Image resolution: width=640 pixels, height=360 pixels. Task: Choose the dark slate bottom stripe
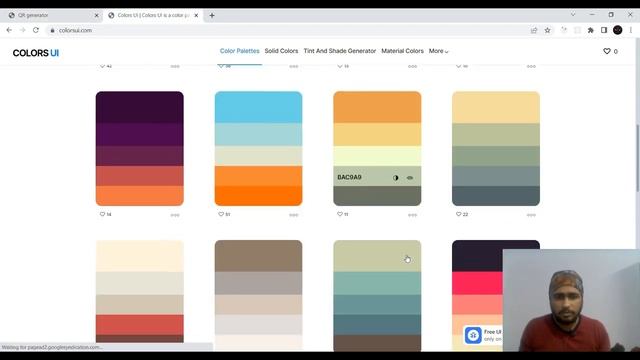(496, 196)
